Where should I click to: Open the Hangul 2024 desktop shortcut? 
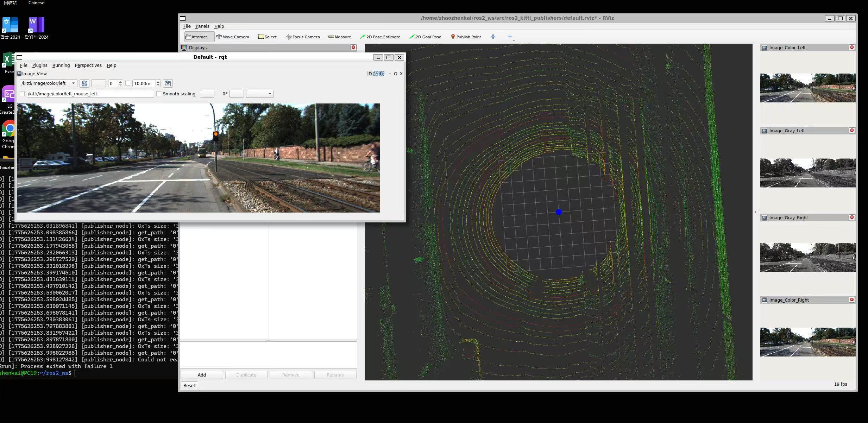[x=10, y=28]
